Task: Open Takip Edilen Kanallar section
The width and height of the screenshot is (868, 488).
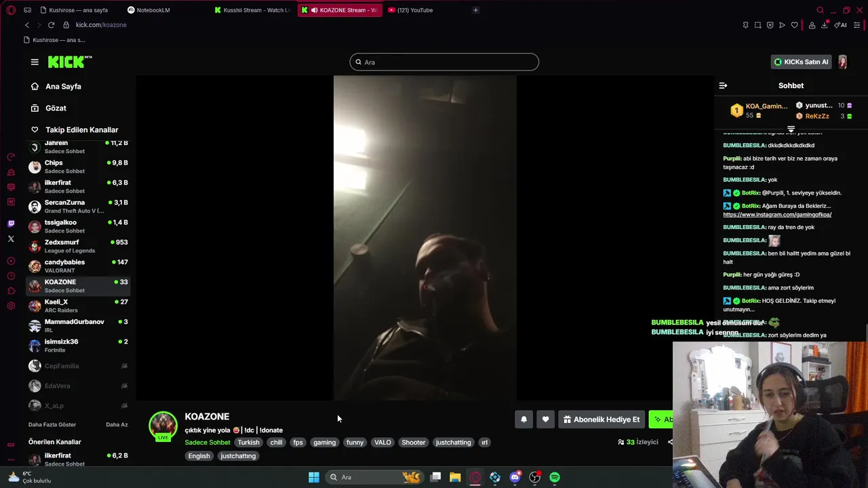Action: tap(81, 130)
